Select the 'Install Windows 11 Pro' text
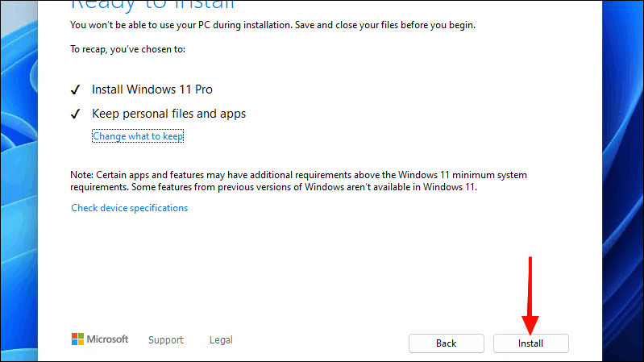 (x=152, y=89)
